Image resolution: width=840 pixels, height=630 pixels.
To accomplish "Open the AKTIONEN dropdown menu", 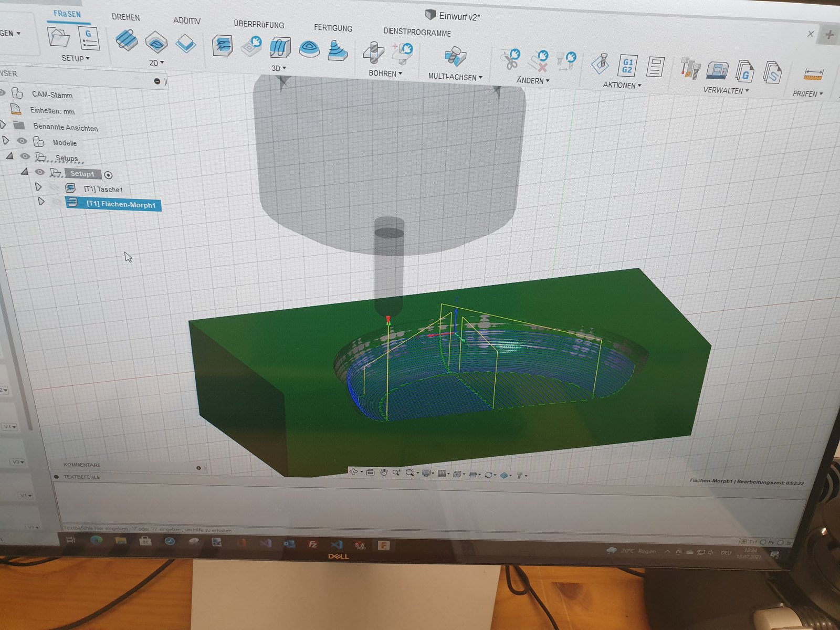I will 622,85.
